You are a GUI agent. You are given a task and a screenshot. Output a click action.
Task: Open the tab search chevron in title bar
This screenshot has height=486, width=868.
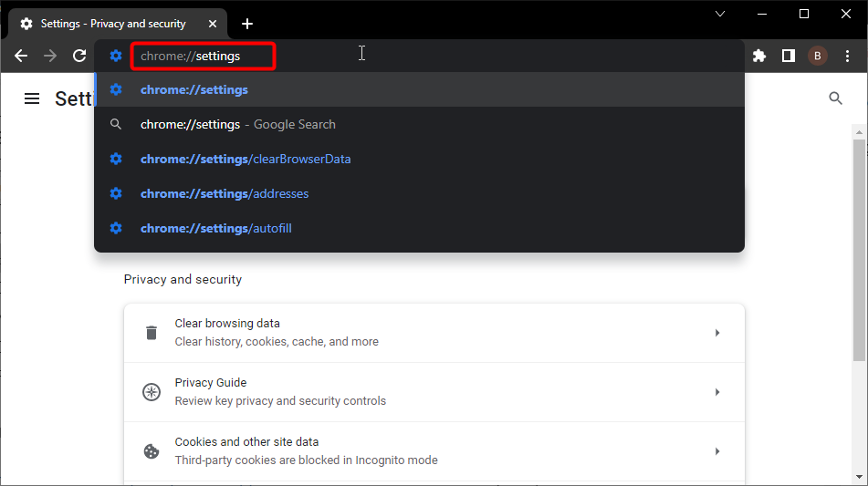point(720,14)
